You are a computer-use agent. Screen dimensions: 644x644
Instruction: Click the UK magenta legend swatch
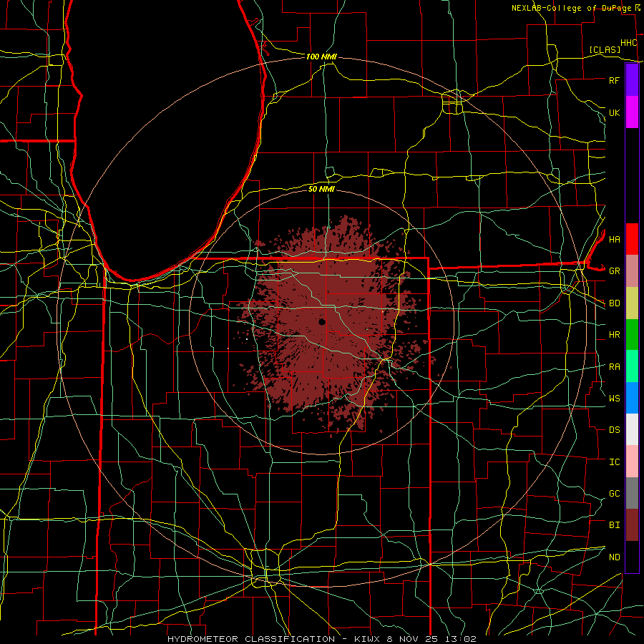pos(632,112)
